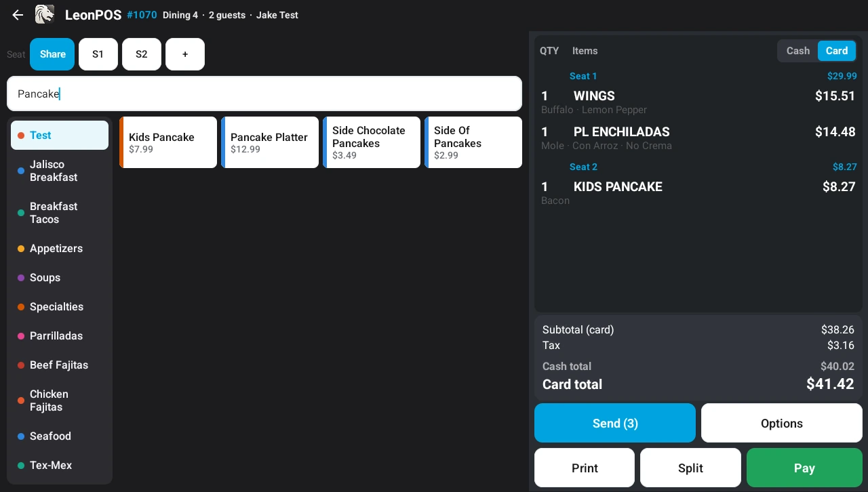Open the Seafood category
868x492 pixels.
coord(60,436)
